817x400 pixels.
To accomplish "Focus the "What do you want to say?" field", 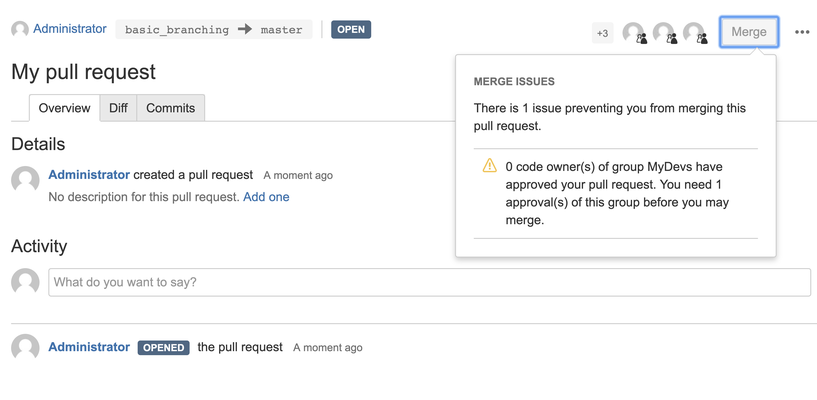I will pyautogui.click(x=429, y=282).
